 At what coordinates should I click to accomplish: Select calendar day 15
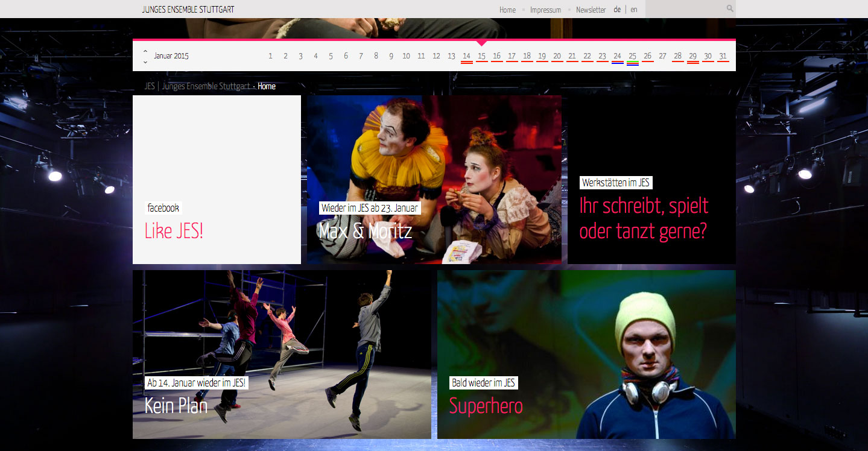[x=481, y=57]
